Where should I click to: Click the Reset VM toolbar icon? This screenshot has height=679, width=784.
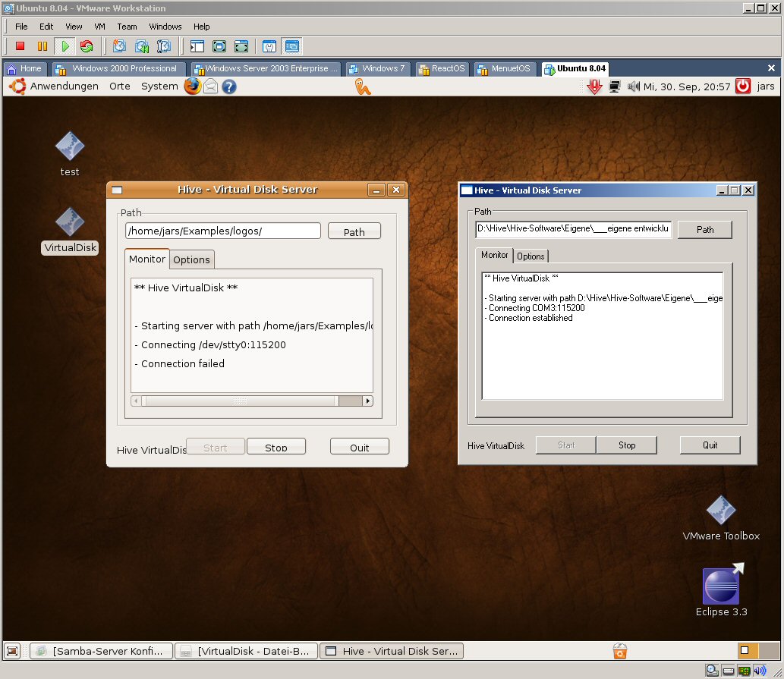click(x=87, y=46)
